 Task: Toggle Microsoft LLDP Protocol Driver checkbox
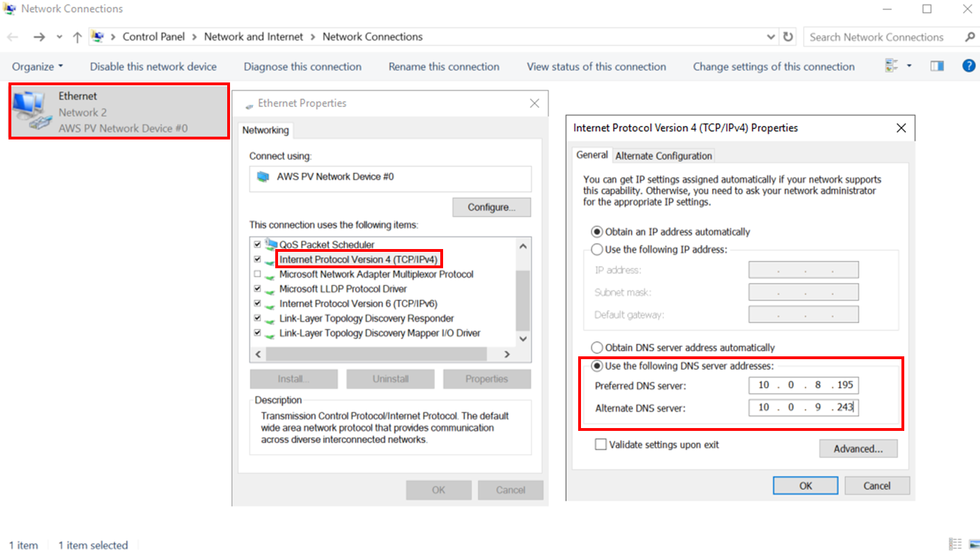(258, 289)
